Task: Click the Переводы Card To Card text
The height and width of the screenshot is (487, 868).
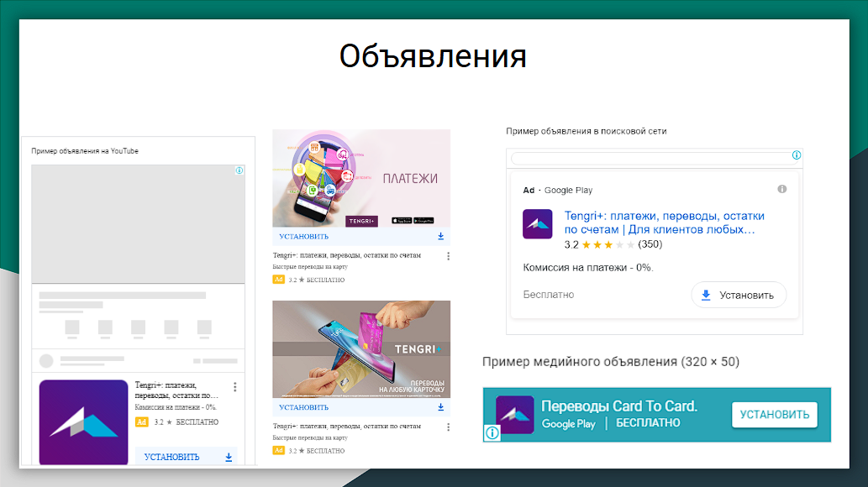Action: (619, 406)
